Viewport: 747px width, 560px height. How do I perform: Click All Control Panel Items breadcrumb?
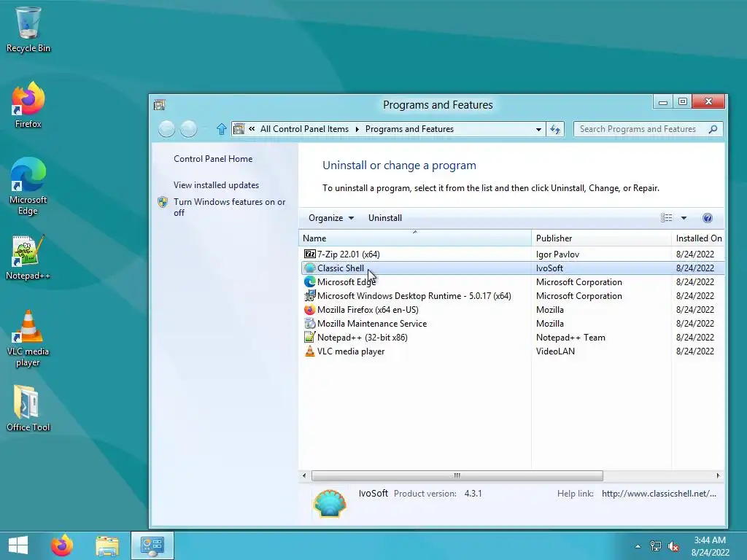click(x=304, y=129)
